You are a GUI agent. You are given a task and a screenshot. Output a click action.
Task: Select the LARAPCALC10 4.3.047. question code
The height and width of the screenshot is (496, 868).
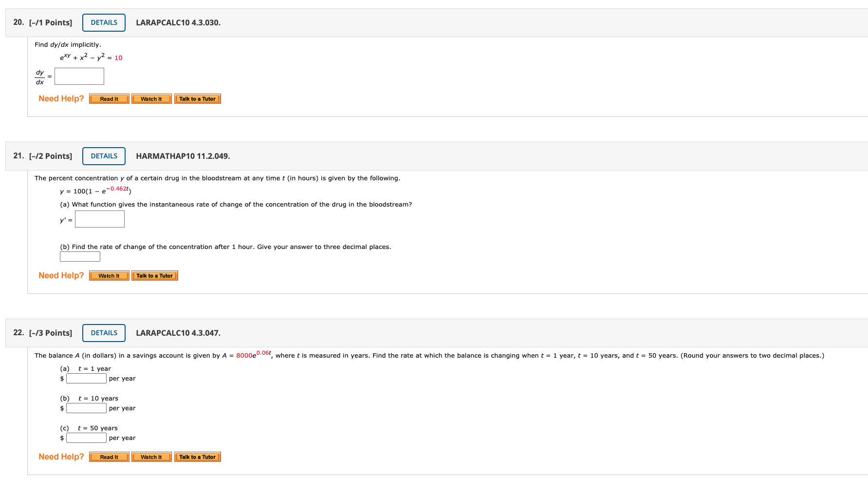[178, 333]
